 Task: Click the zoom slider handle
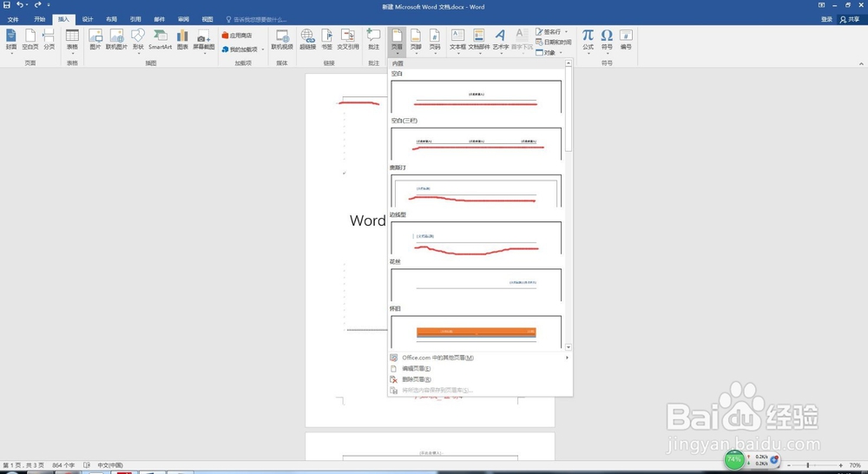pyautogui.click(x=807, y=465)
